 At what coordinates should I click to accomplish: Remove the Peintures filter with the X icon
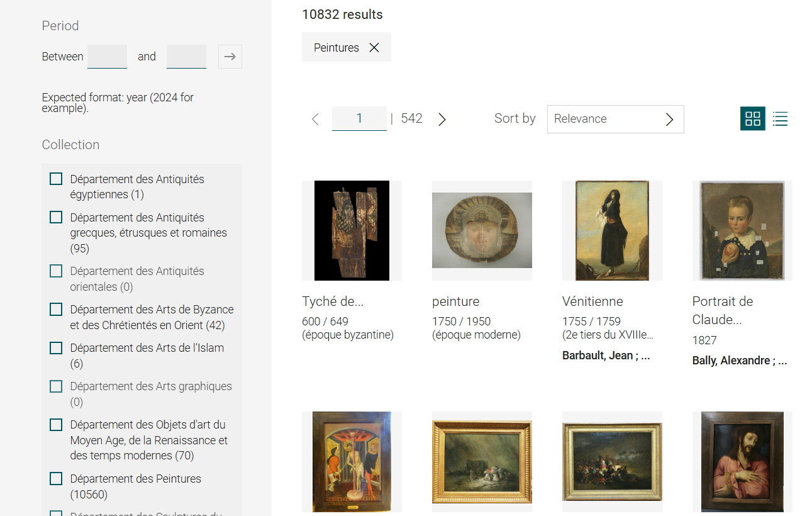[x=374, y=47]
